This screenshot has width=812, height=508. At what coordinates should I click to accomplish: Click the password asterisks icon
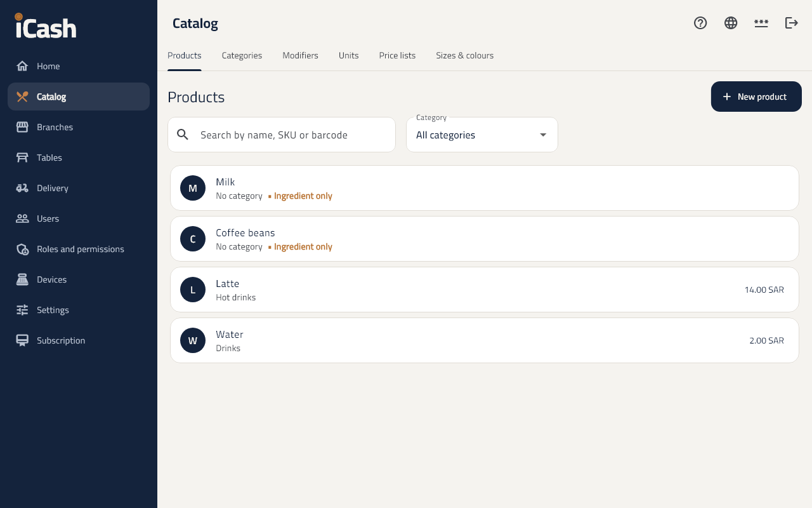click(x=761, y=23)
